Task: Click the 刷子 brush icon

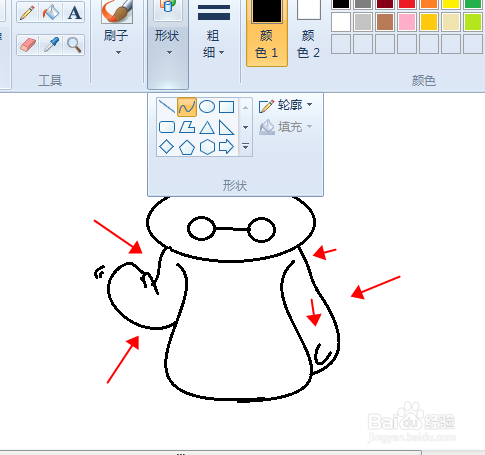Action: (117, 12)
